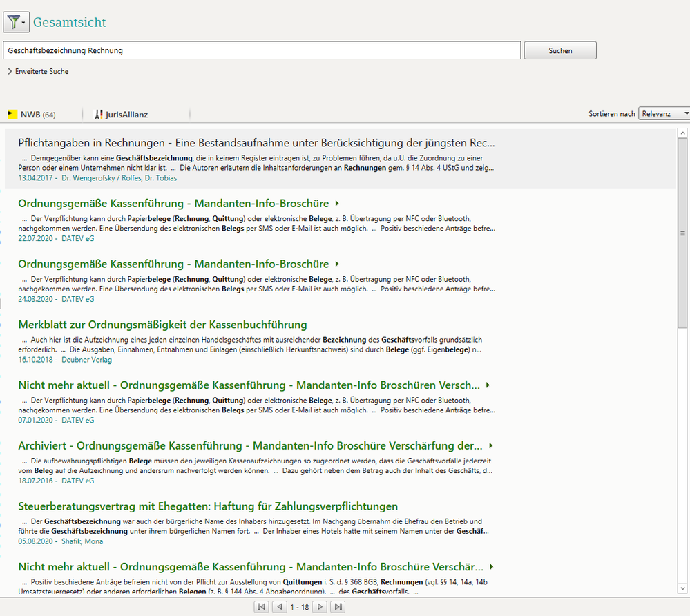
Task: Go to the first results page
Action: (x=261, y=607)
